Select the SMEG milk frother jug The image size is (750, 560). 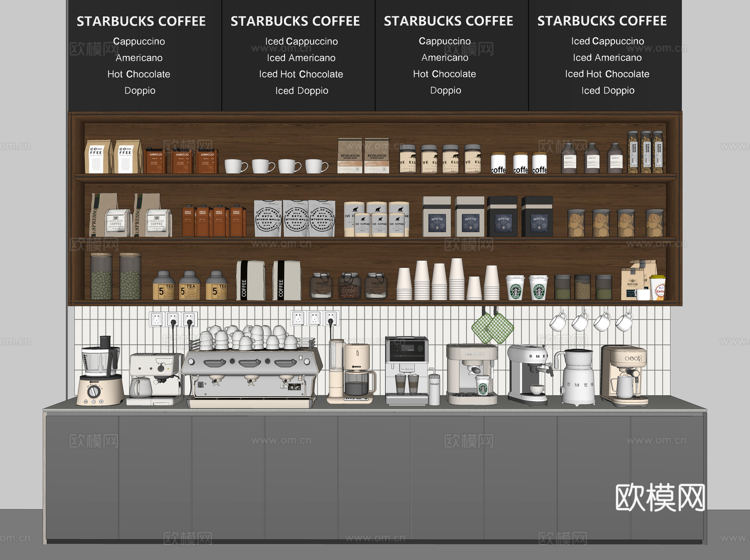coord(577,377)
